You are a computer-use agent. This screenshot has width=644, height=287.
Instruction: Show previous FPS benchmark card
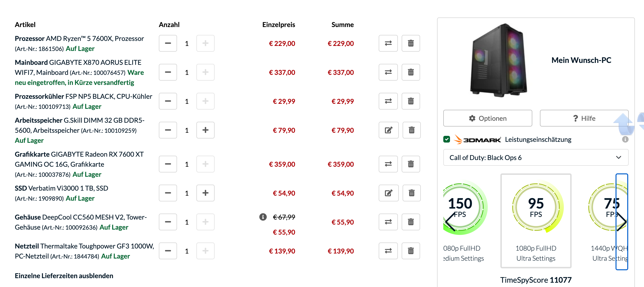tap(450, 221)
